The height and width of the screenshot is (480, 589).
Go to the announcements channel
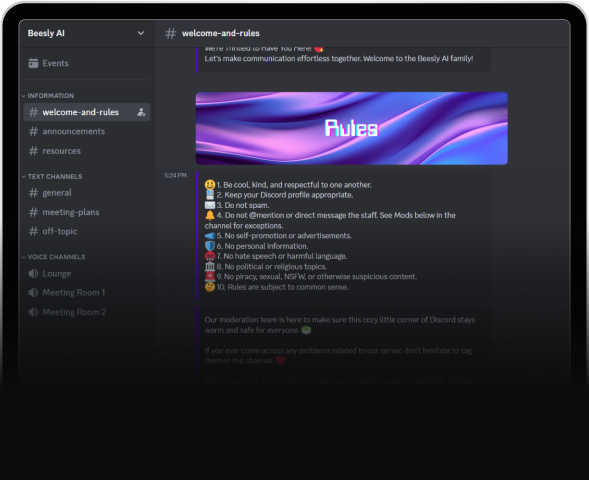87,131
